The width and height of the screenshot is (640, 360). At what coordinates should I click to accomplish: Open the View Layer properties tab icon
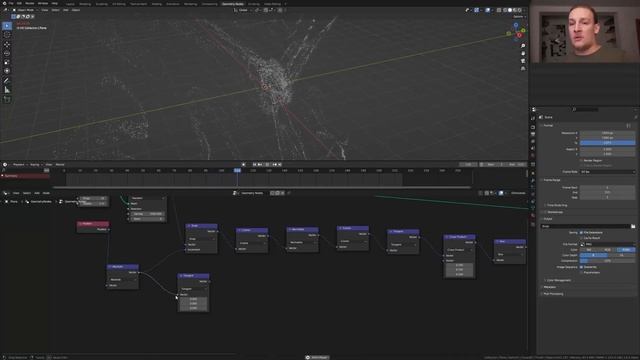(533, 141)
